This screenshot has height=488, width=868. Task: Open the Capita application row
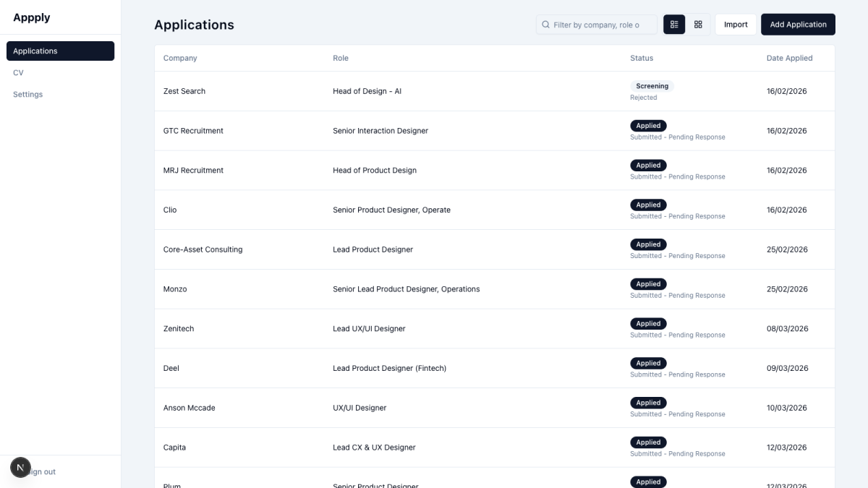pyautogui.click(x=495, y=448)
